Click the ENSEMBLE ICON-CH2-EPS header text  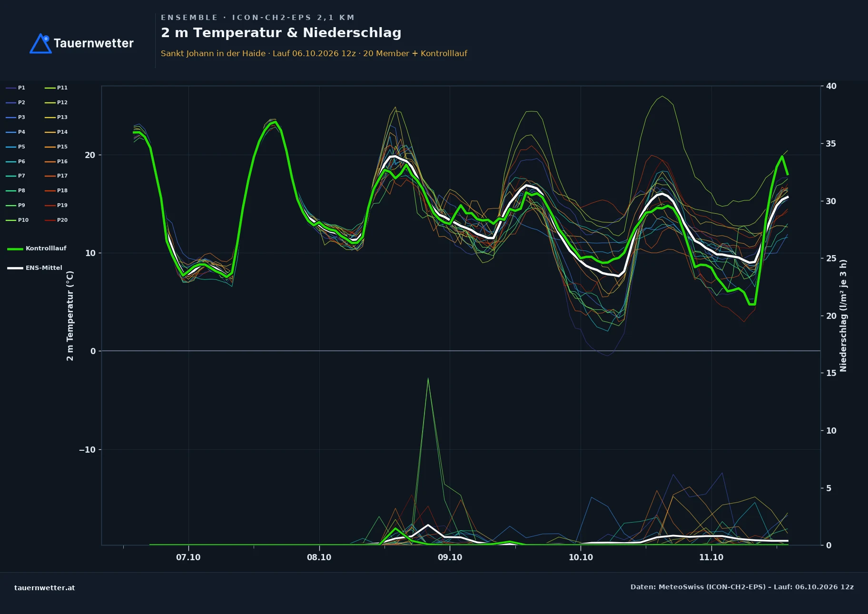257,18
